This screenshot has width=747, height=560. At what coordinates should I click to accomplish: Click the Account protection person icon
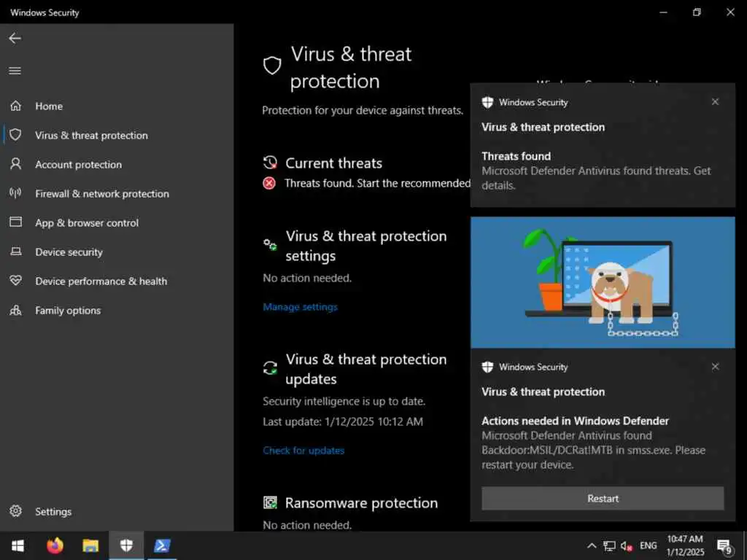click(16, 164)
